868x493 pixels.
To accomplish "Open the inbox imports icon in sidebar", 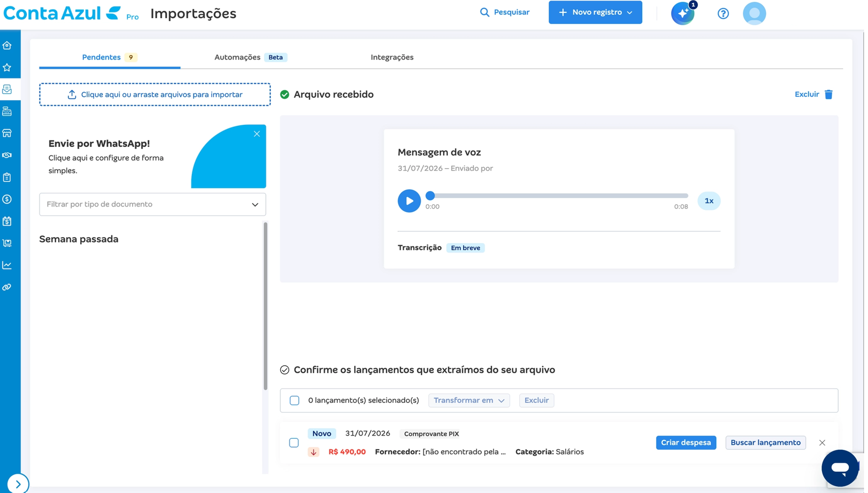I will [x=7, y=89].
